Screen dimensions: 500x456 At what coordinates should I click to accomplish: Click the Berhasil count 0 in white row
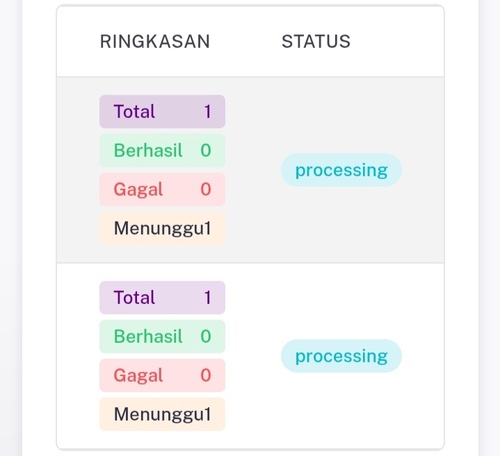tap(206, 336)
